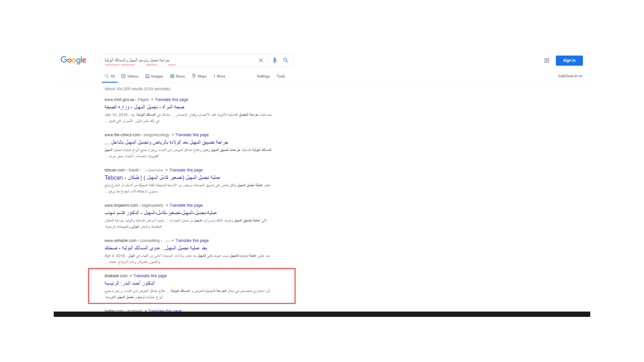Click the SafeSearch on label

point(570,76)
